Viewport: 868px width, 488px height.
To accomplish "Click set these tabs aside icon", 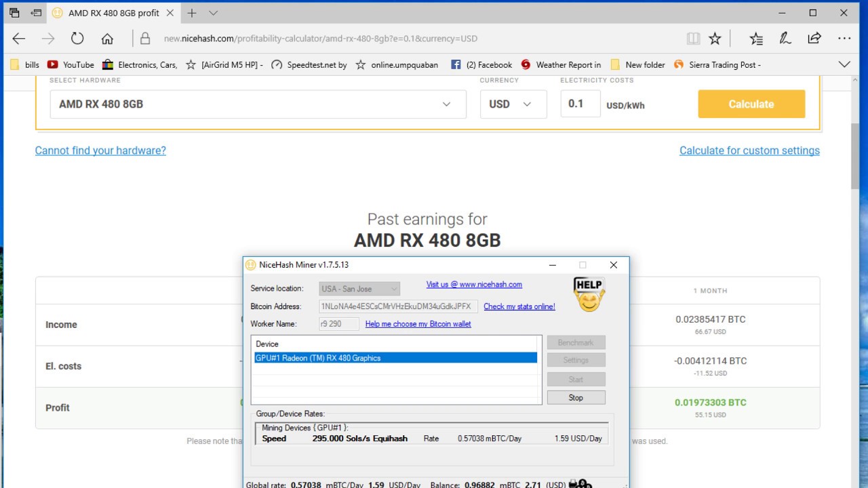I will 36,13.
